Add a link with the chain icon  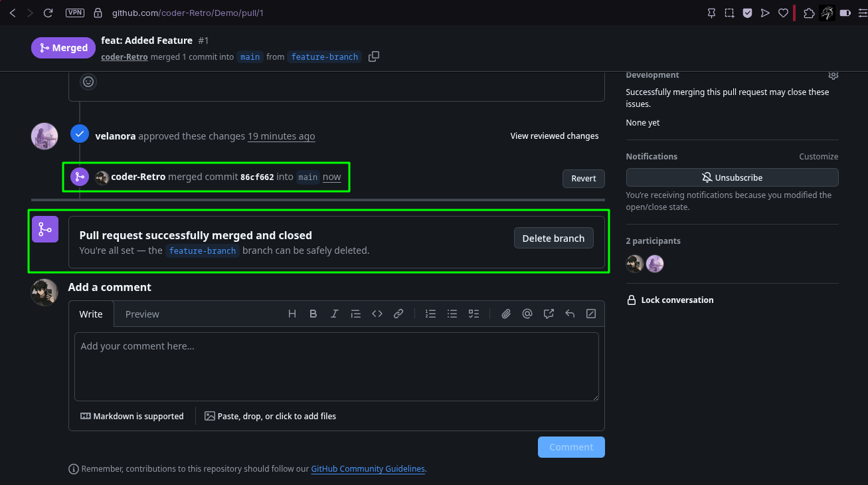pyautogui.click(x=398, y=314)
